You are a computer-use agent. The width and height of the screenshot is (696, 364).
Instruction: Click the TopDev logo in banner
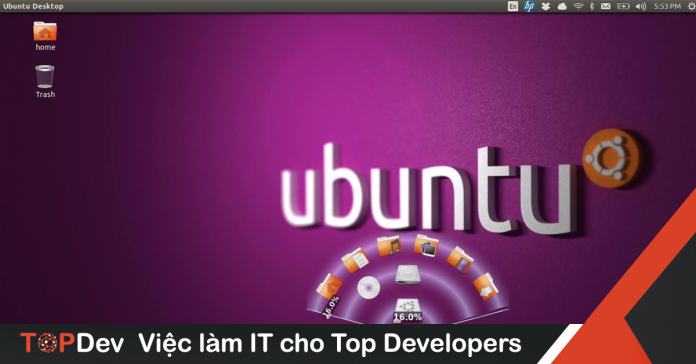[x=72, y=344]
